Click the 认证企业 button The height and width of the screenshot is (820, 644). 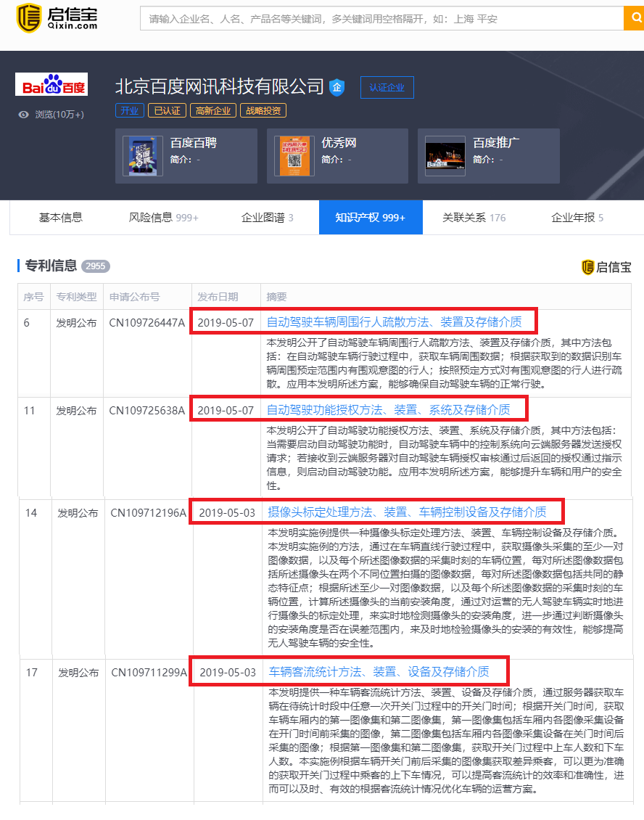coord(387,87)
